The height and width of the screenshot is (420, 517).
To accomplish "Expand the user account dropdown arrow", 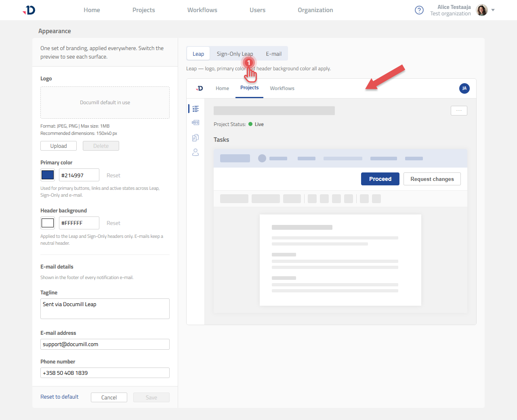I will [493, 10].
